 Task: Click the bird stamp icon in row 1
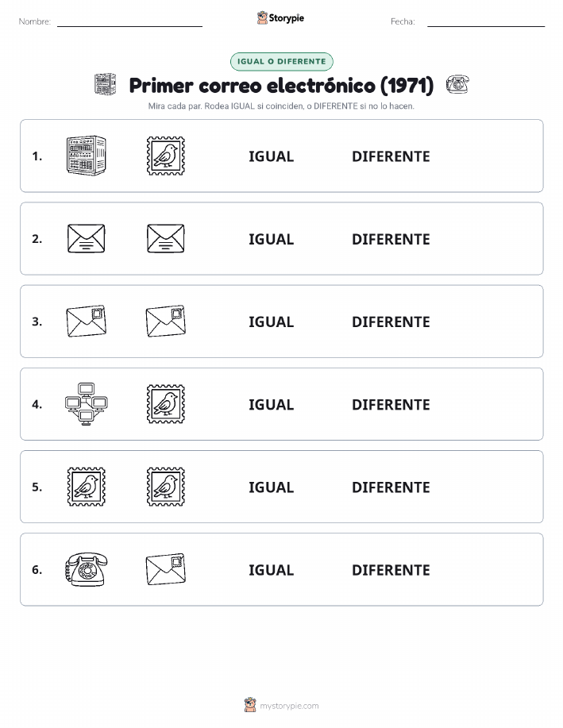pyautogui.click(x=166, y=156)
